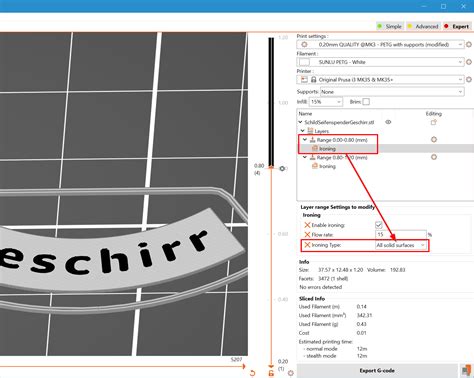
Task: Click the white filament color swatch
Action: pyautogui.click(x=304, y=62)
